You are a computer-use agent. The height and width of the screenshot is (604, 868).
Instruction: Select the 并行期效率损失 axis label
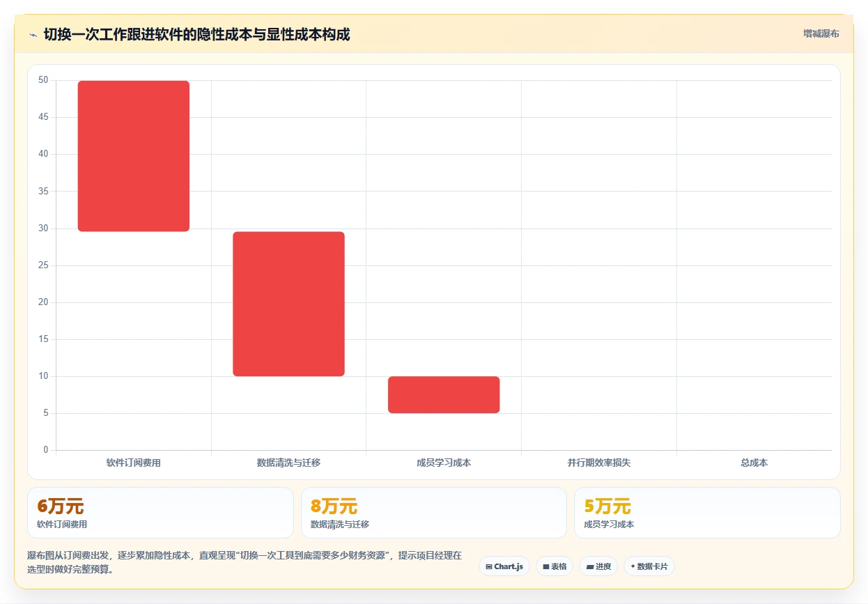coord(598,463)
